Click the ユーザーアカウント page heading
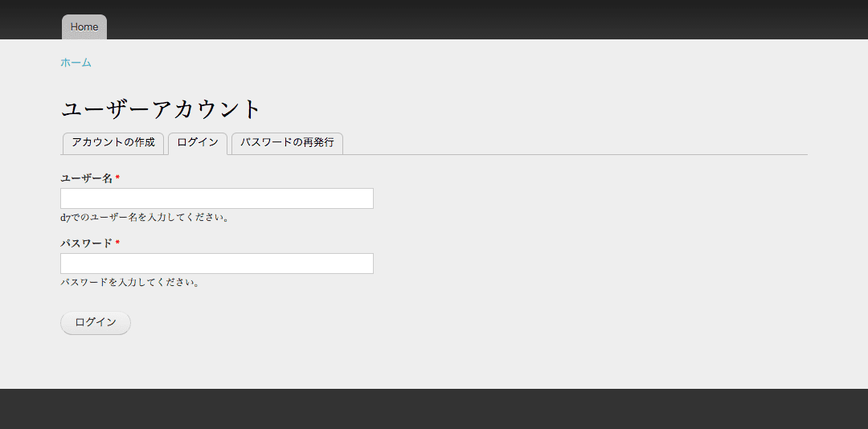868x429 pixels. (161, 109)
